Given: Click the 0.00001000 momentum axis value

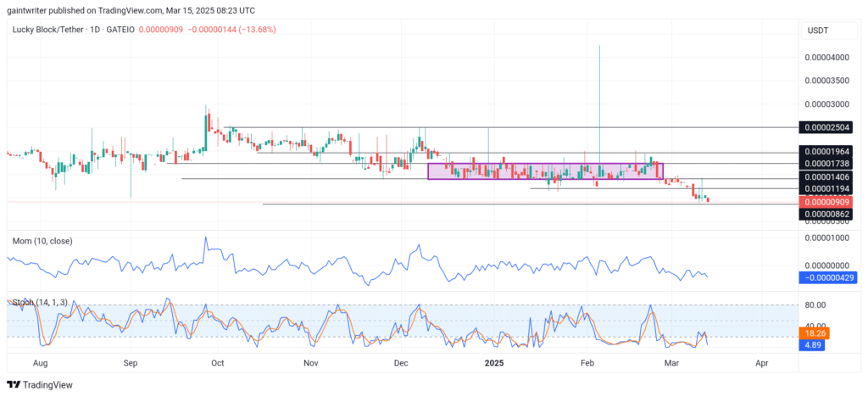Looking at the screenshot, I should pos(827,238).
